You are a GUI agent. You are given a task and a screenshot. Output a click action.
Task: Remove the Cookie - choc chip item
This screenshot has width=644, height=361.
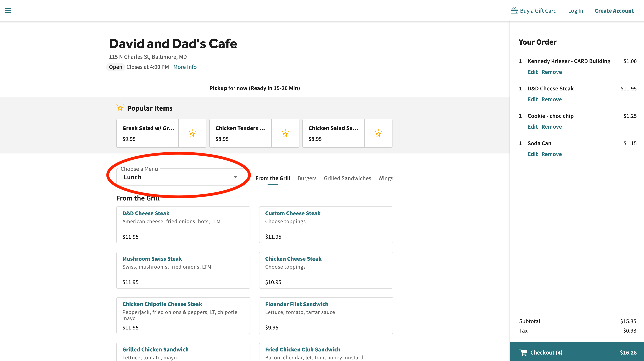551,127
